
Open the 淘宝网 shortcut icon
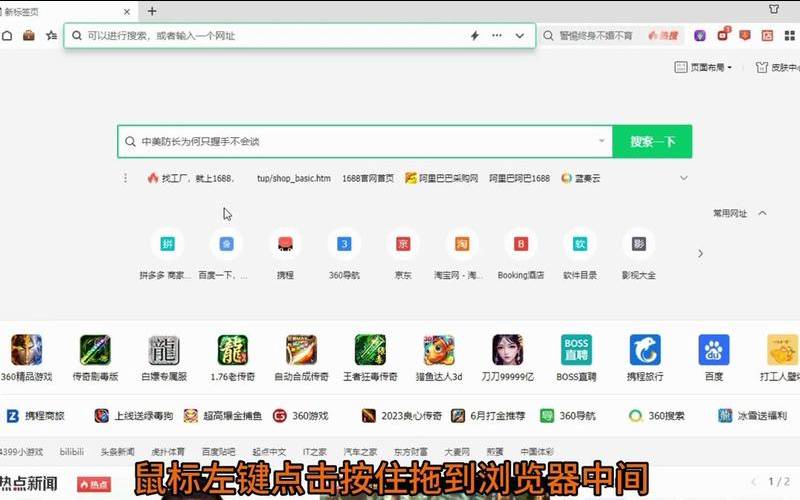pyautogui.click(x=462, y=244)
